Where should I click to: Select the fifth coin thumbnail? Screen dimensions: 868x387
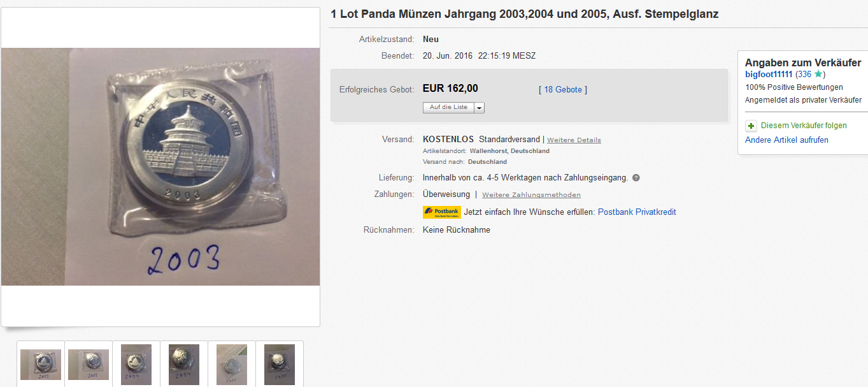(232, 364)
